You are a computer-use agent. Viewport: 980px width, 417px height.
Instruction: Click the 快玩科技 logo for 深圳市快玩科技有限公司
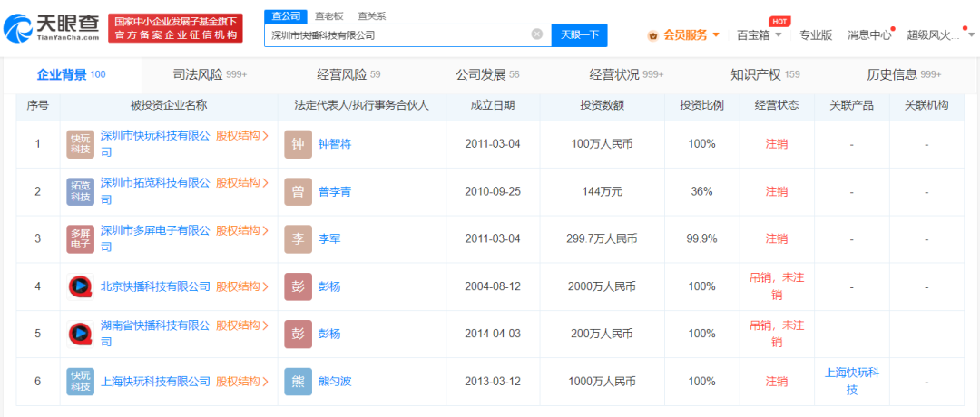[80, 144]
